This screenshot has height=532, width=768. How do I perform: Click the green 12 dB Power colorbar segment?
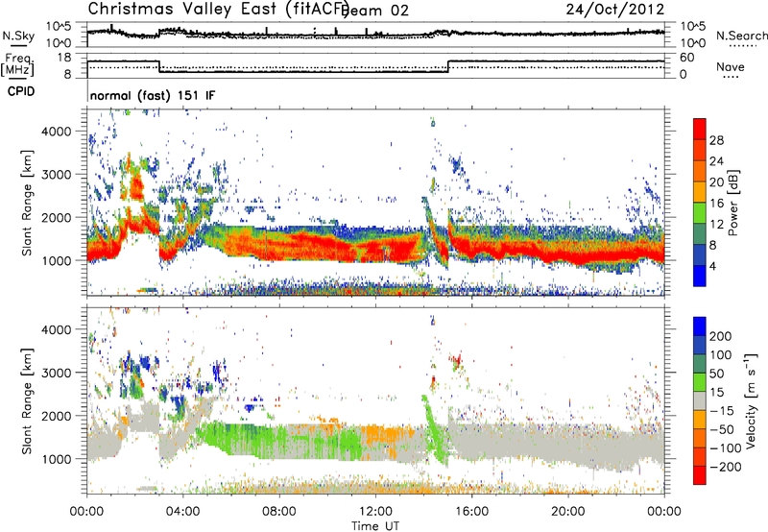coord(700,213)
